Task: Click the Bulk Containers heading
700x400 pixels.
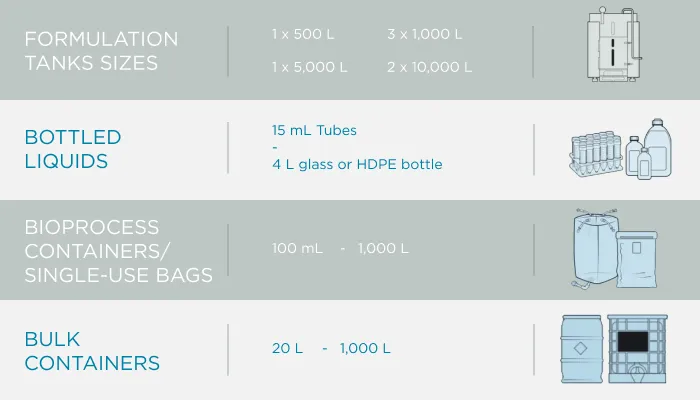Action: pos(92,351)
